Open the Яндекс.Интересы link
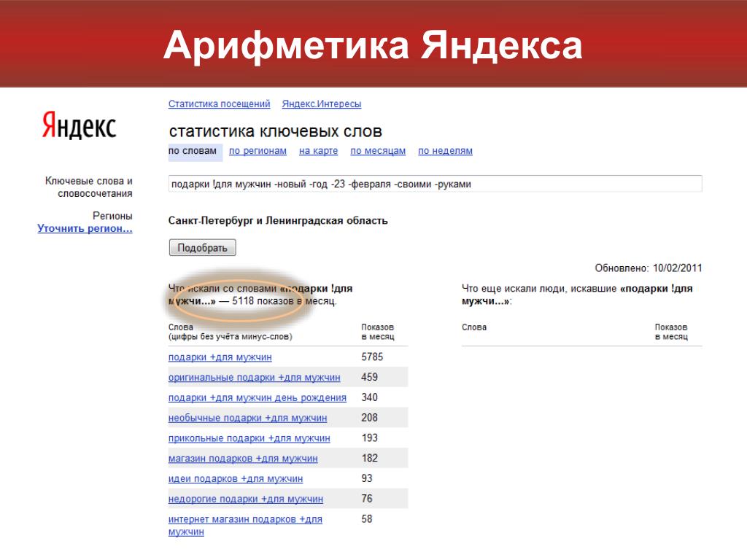Viewport: 747px width, 560px height. pos(322,104)
